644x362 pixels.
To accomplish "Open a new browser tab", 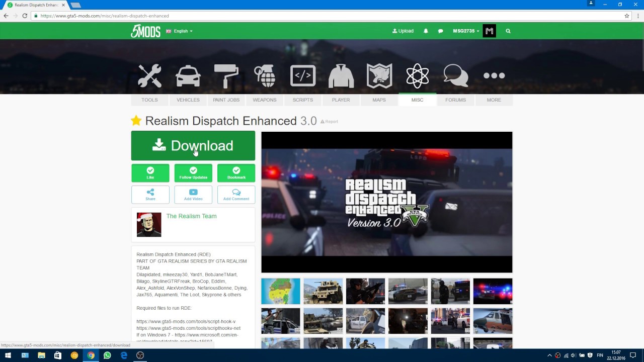I will (x=75, y=5).
